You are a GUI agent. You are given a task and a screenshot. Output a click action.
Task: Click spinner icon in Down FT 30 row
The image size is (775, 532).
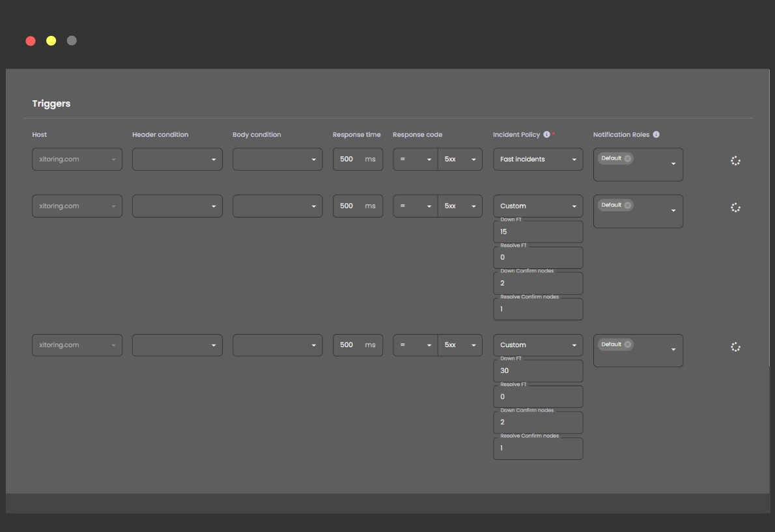coord(735,347)
